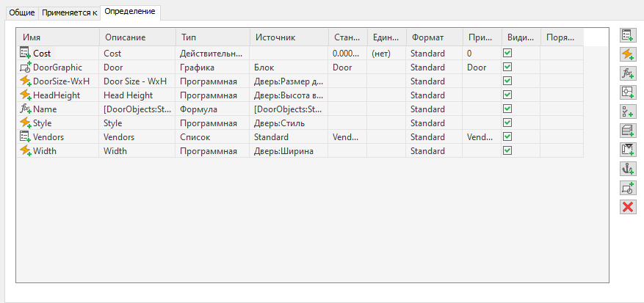Click the add graphic property icon

(x=627, y=187)
